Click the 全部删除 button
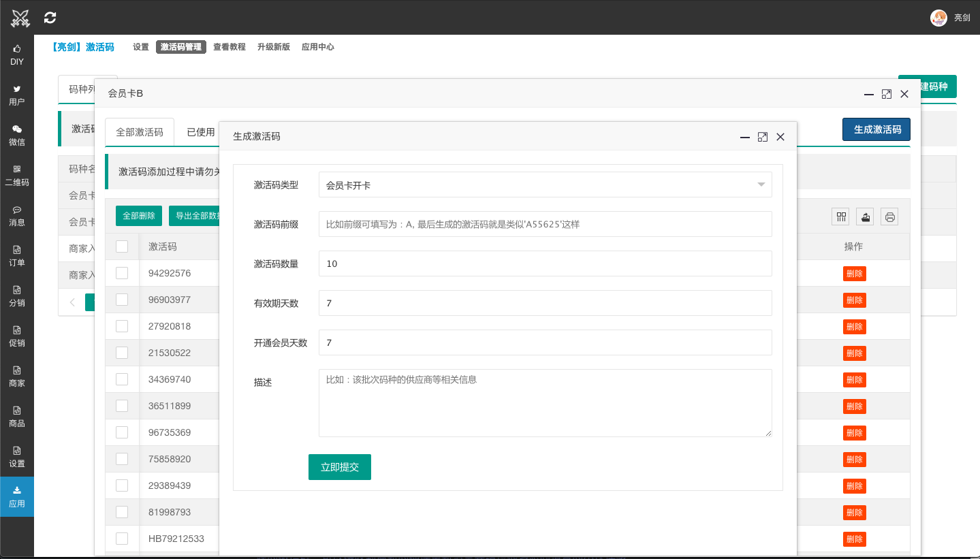980x559 pixels. tap(139, 216)
